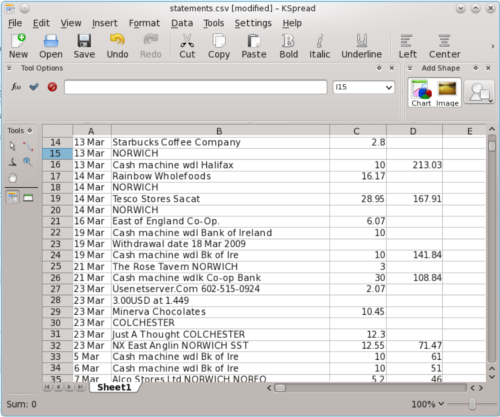The width and height of the screenshot is (500, 417).
Task: Open the window menu icon in title bar
Action: (x=10, y=8)
